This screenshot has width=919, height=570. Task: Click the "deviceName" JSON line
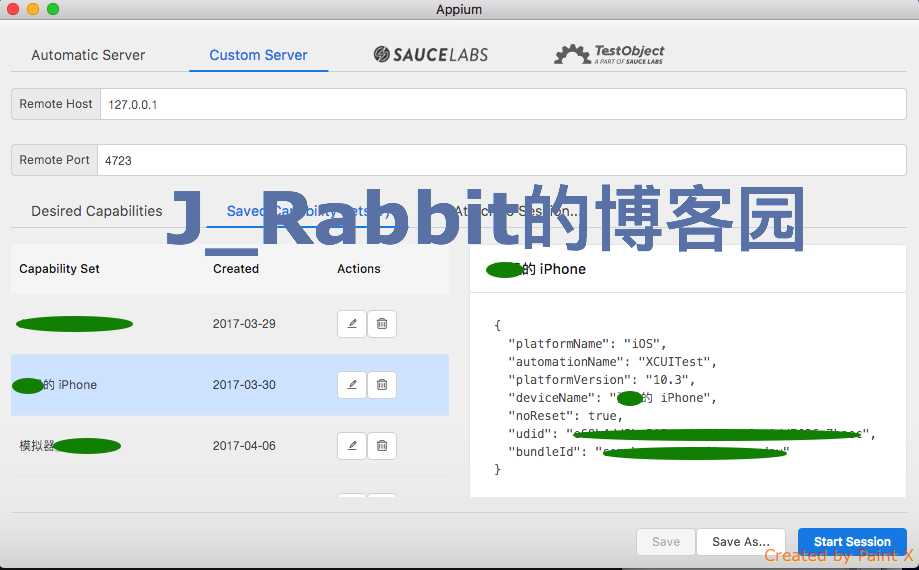612,398
